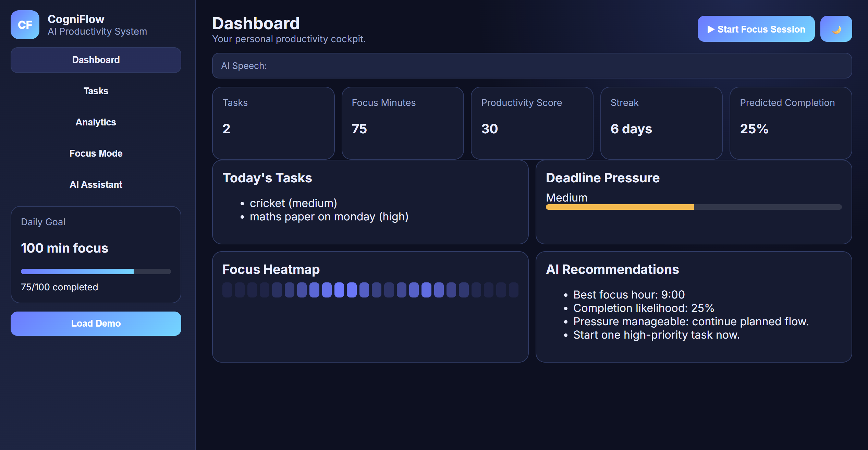Select Dashboard in the sidebar

click(96, 60)
